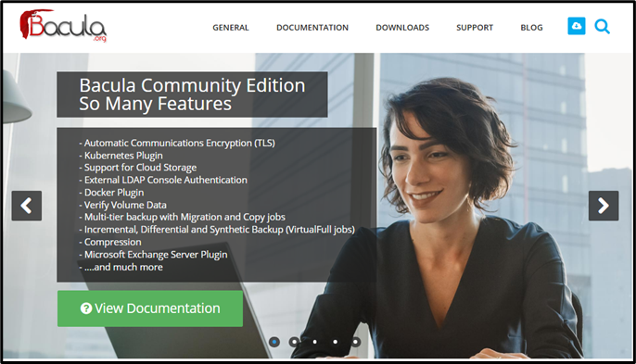
Task: Open the GENERAL menu
Action: point(231,28)
